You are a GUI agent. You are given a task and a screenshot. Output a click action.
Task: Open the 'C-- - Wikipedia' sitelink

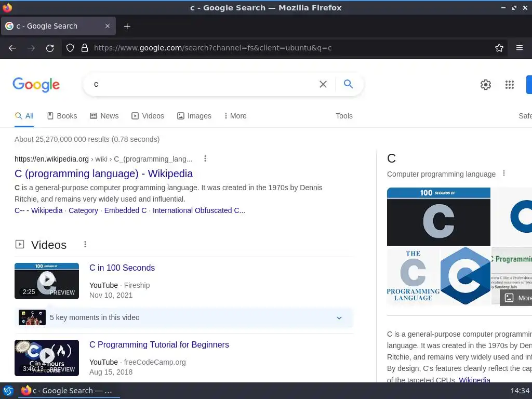point(38,210)
